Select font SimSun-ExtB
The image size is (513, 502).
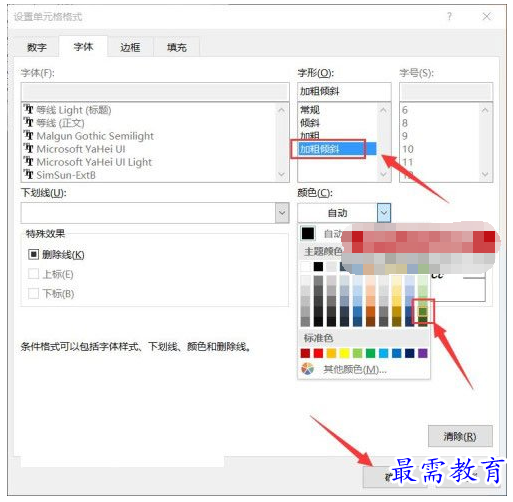click(x=66, y=175)
